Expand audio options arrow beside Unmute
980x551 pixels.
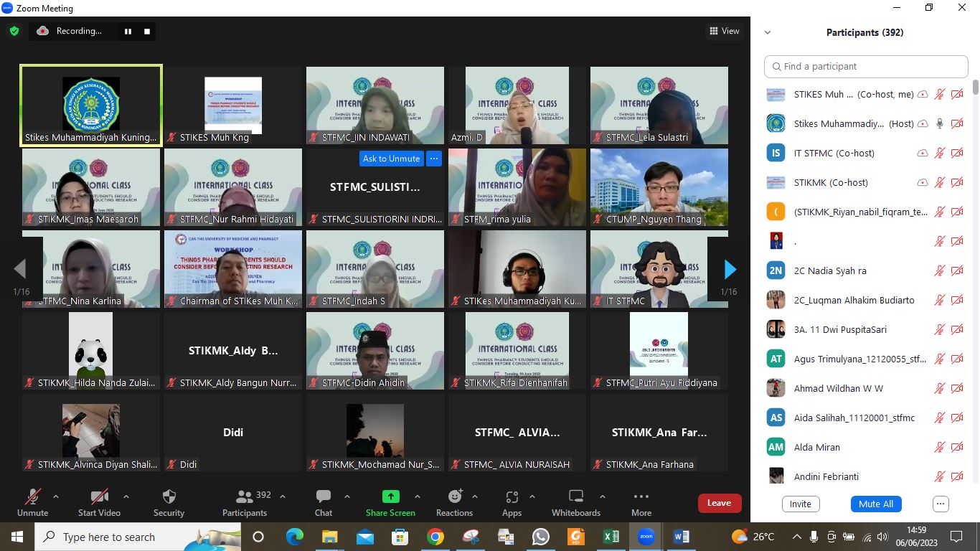pyautogui.click(x=56, y=496)
